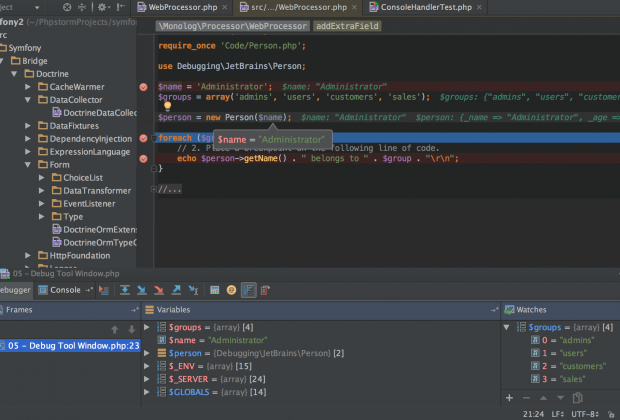Collapse the Doctrine folder in project tree
The image size is (620, 420).
(x=14, y=74)
